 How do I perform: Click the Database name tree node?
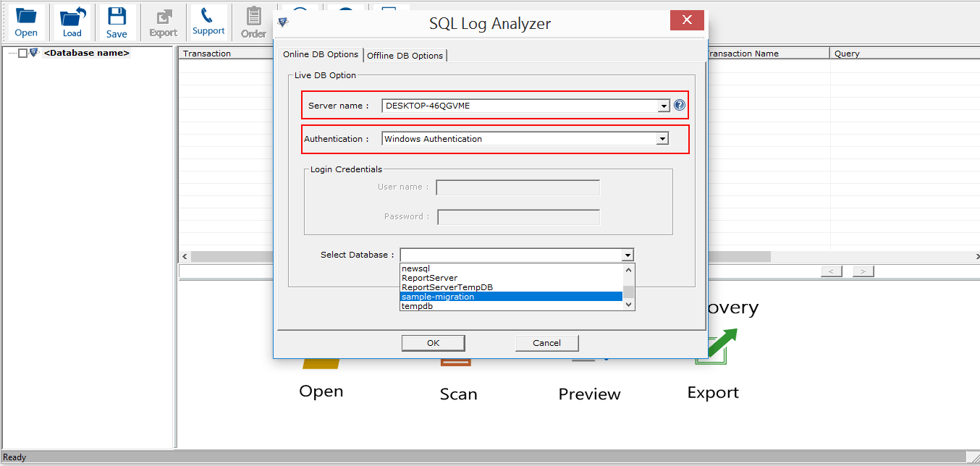click(x=87, y=53)
